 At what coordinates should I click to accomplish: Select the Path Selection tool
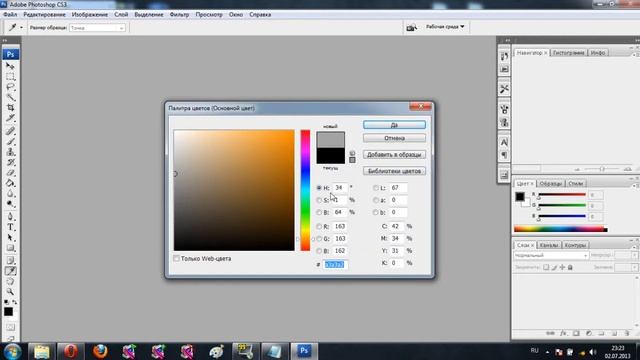point(10,238)
